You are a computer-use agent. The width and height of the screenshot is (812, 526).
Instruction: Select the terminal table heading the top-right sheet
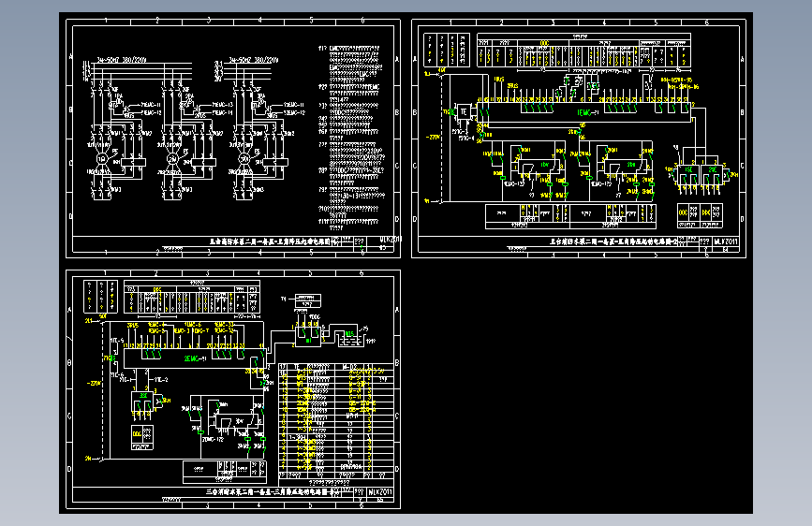583,51
